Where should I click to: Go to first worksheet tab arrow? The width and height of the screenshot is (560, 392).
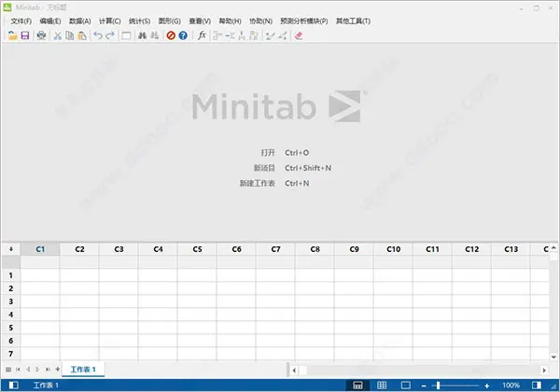click(18, 370)
